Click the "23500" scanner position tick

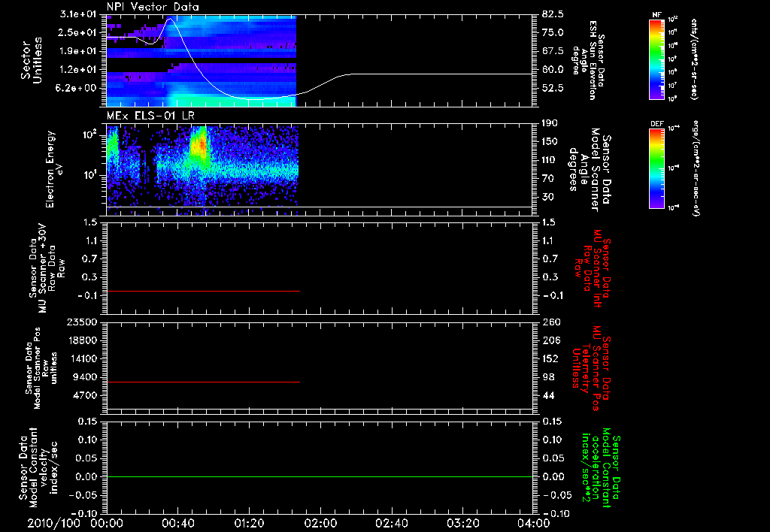pos(83,322)
